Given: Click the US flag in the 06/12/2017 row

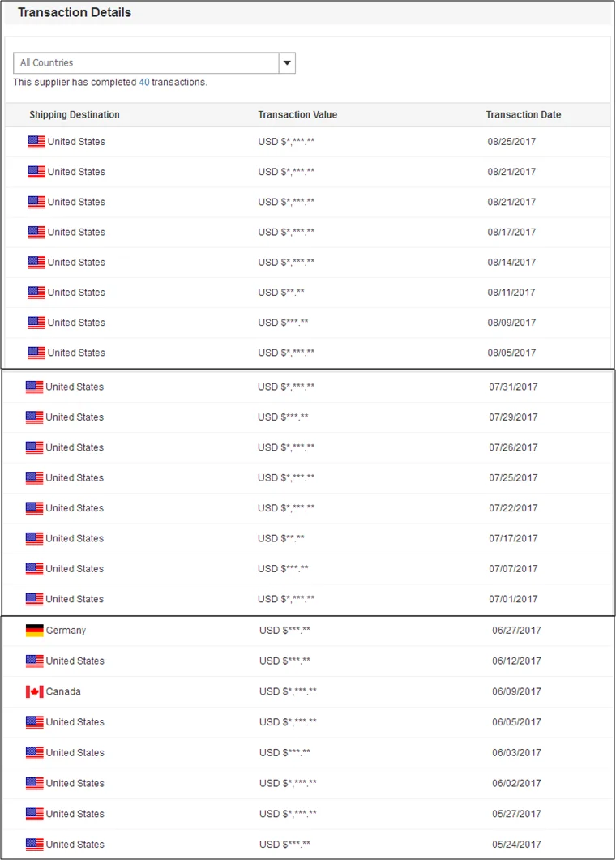Looking at the screenshot, I should pyautogui.click(x=34, y=661).
